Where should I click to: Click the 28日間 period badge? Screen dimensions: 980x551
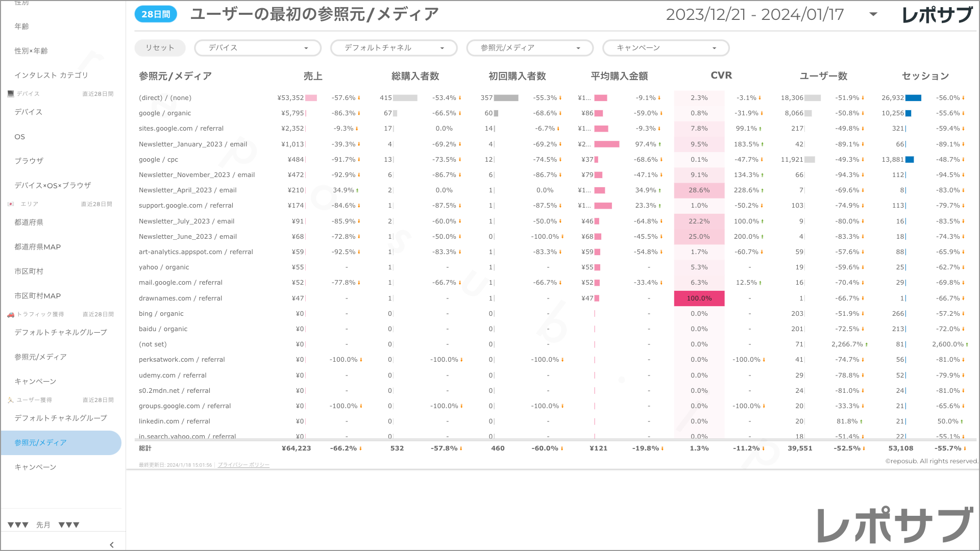click(156, 14)
